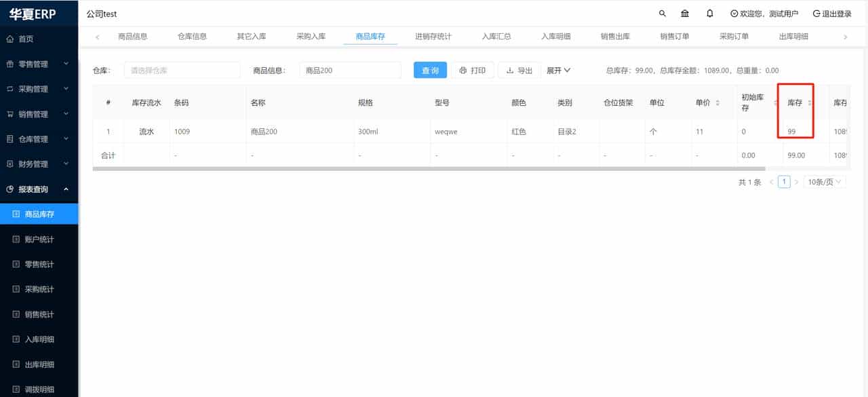Click the 打印 print button

click(473, 70)
